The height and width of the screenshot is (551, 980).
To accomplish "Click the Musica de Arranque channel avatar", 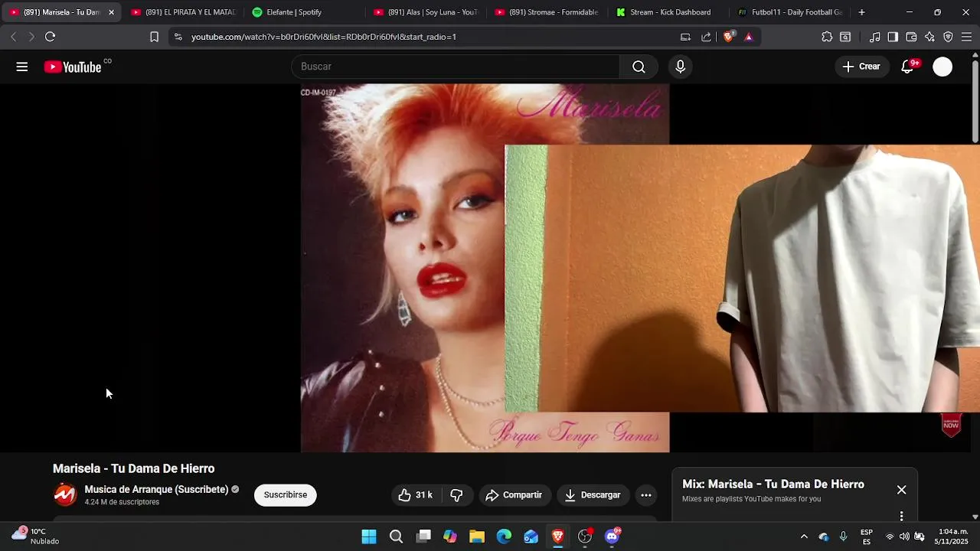I will click(x=65, y=495).
